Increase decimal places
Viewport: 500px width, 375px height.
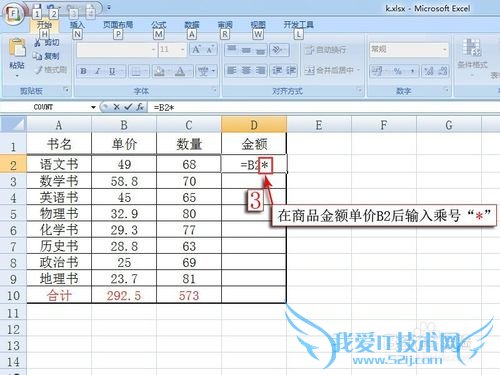[429, 71]
